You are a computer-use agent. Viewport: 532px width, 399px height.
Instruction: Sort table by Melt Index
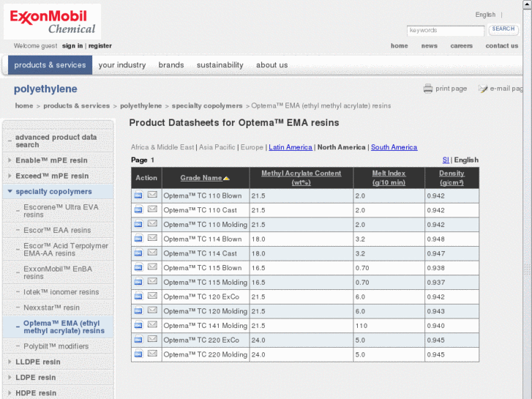point(389,178)
